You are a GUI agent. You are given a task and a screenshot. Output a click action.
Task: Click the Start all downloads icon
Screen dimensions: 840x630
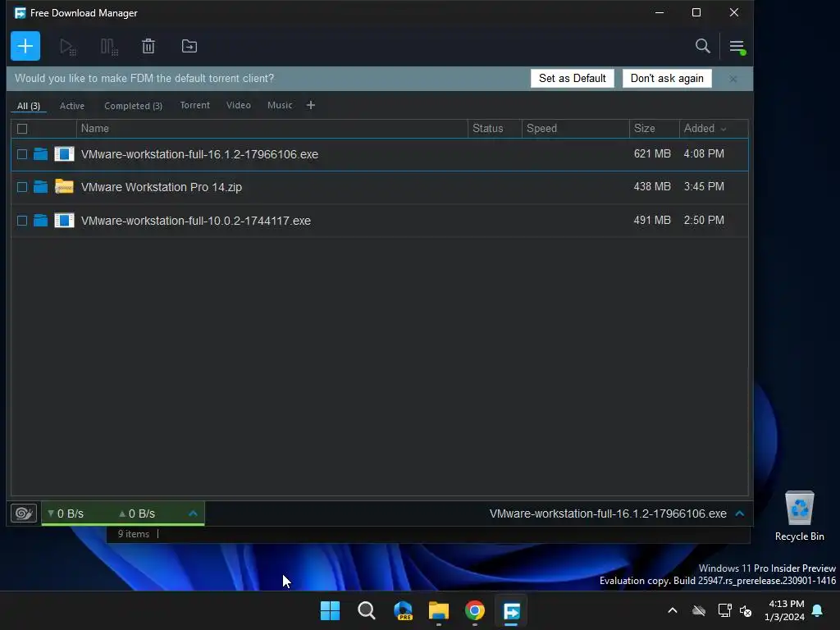(x=68, y=47)
